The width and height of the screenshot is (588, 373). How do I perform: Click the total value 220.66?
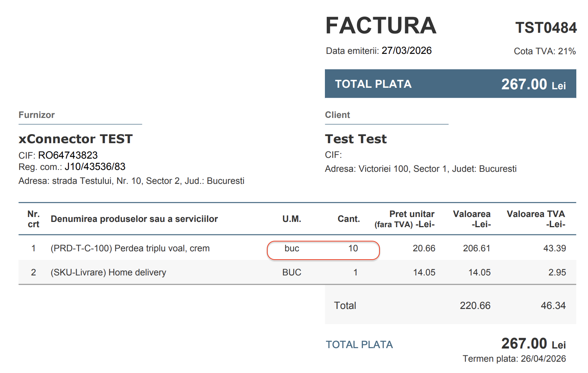click(475, 306)
